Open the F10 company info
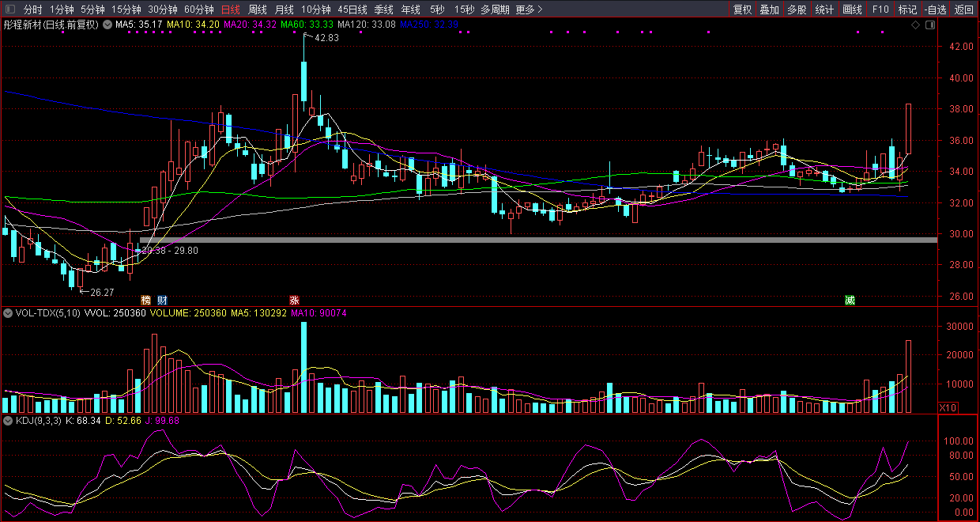980x522 pixels. pos(880,10)
